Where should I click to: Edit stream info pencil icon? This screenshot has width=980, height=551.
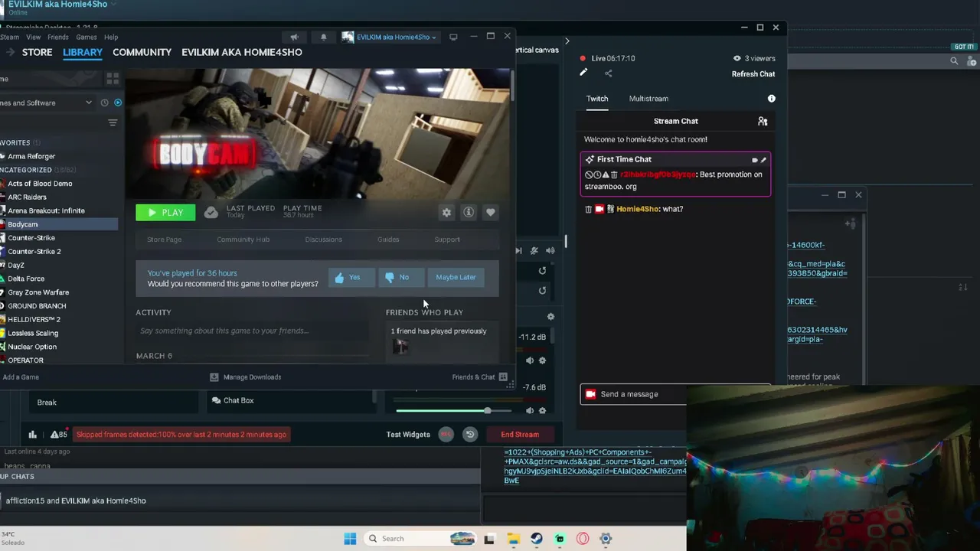point(583,73)
